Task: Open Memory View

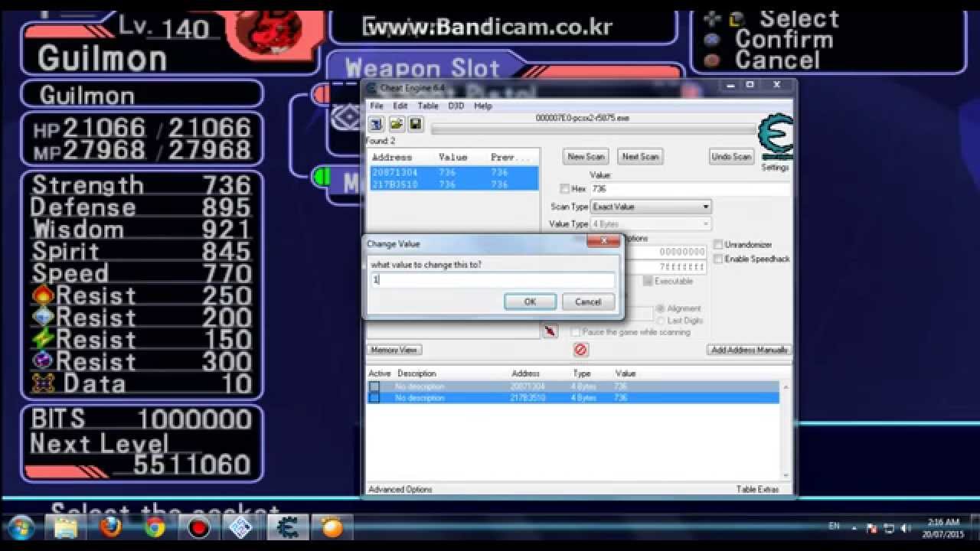Action: pos(394,350)
